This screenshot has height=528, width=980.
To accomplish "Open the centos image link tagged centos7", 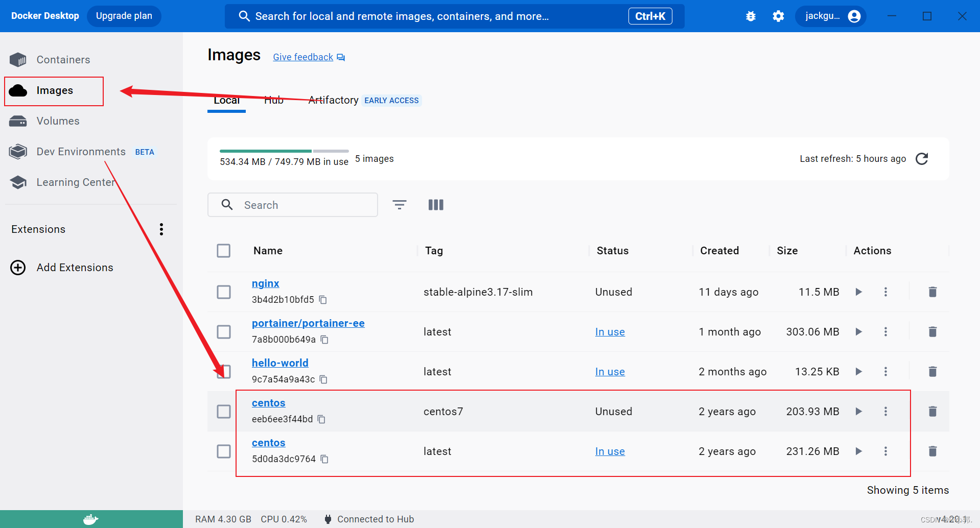I will coord(269,403).
